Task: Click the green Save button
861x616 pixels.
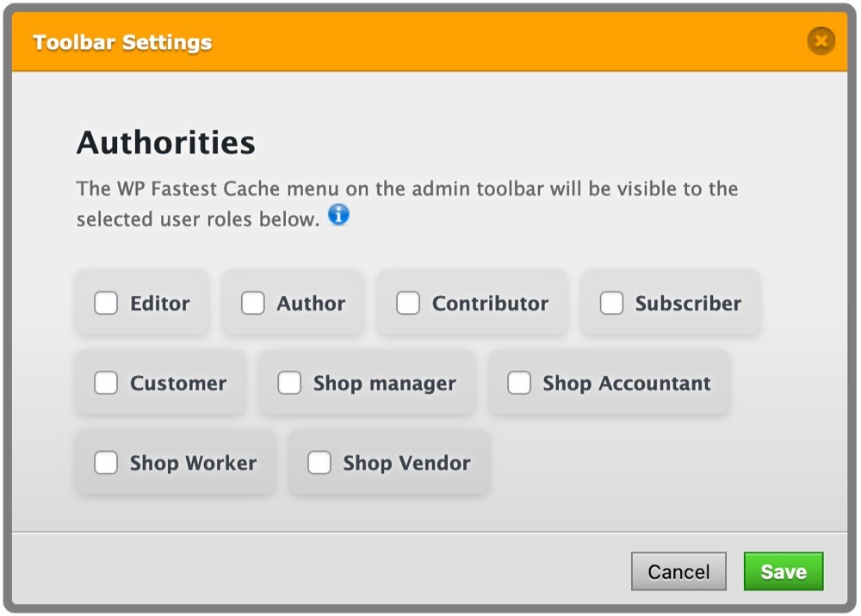Action: tap(783, 572)
